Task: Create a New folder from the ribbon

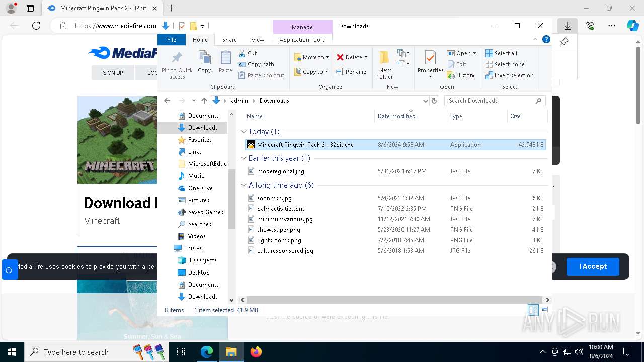Action: coord(385,64)
